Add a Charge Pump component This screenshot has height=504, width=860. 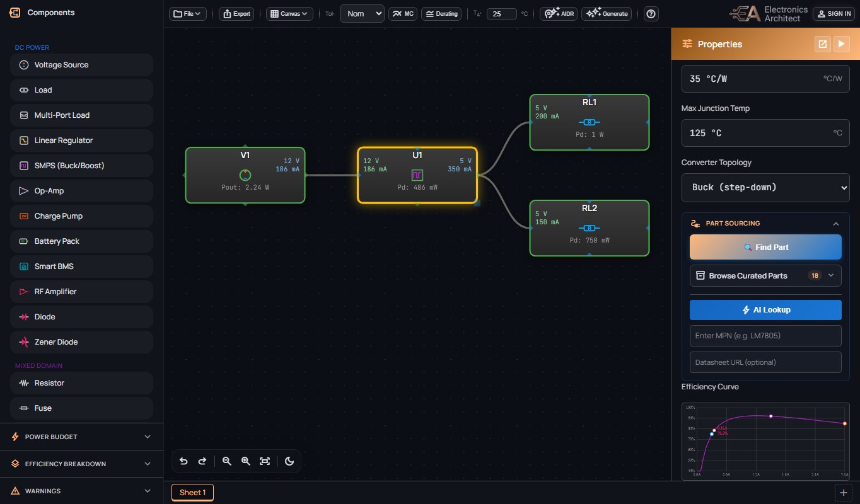point(81,216)
